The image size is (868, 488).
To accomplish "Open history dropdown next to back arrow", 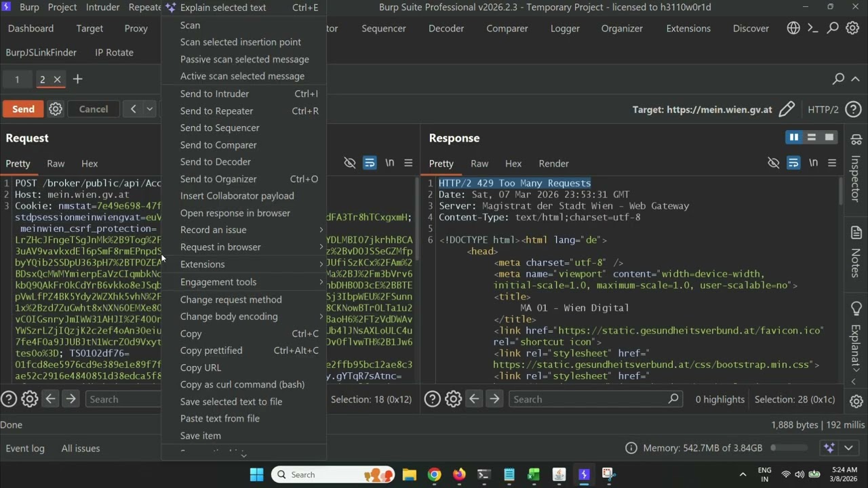I will (x=150, y=109).
